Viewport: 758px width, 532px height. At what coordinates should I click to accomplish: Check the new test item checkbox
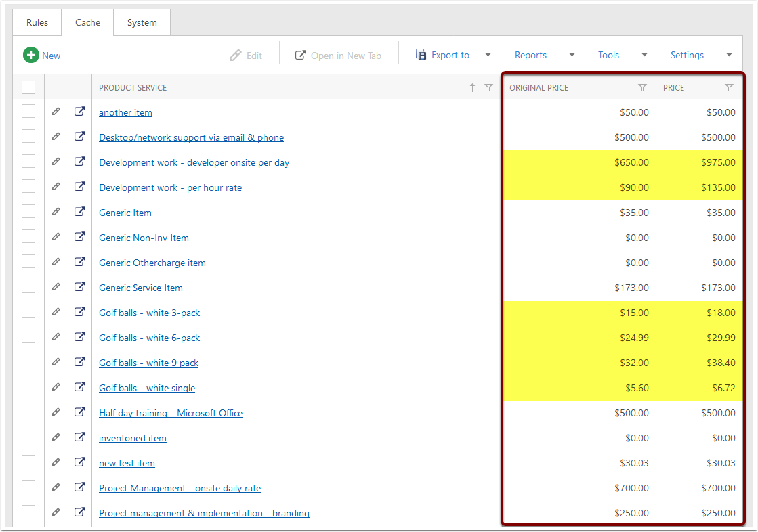28,462
